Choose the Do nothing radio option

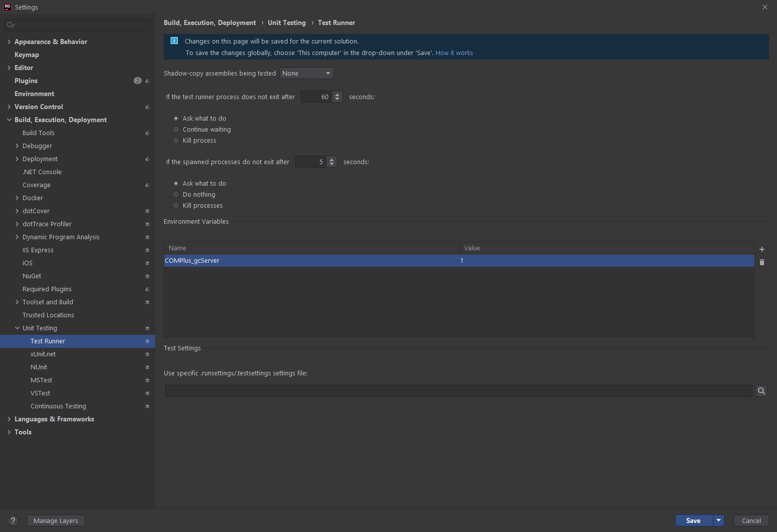(x=176, y=195)
